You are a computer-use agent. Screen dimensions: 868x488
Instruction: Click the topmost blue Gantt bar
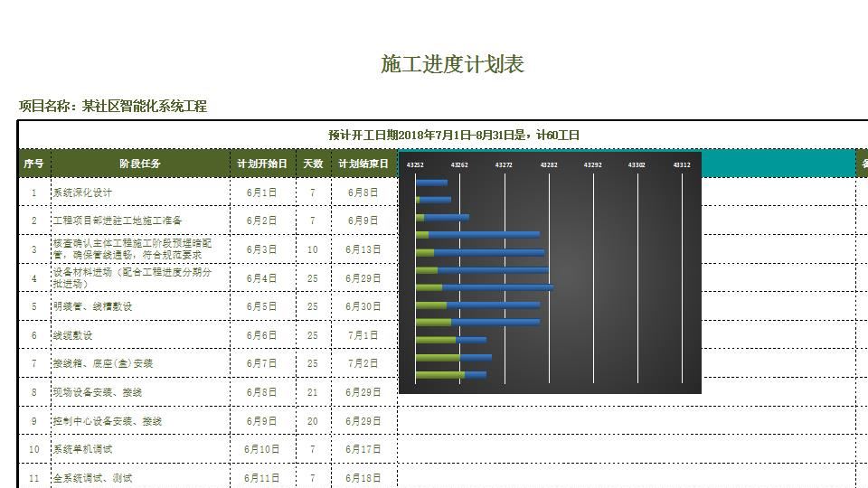[432, 182]
